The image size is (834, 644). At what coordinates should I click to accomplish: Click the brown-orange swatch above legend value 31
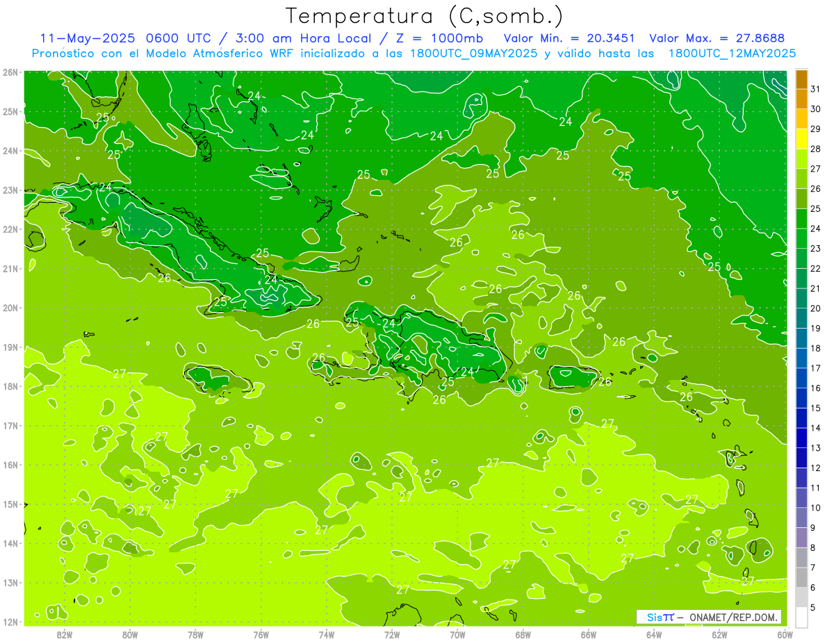pos(801,79)
